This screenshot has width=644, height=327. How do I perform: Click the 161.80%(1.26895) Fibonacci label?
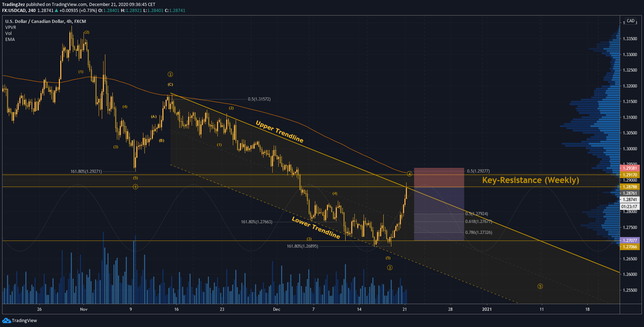302,246
